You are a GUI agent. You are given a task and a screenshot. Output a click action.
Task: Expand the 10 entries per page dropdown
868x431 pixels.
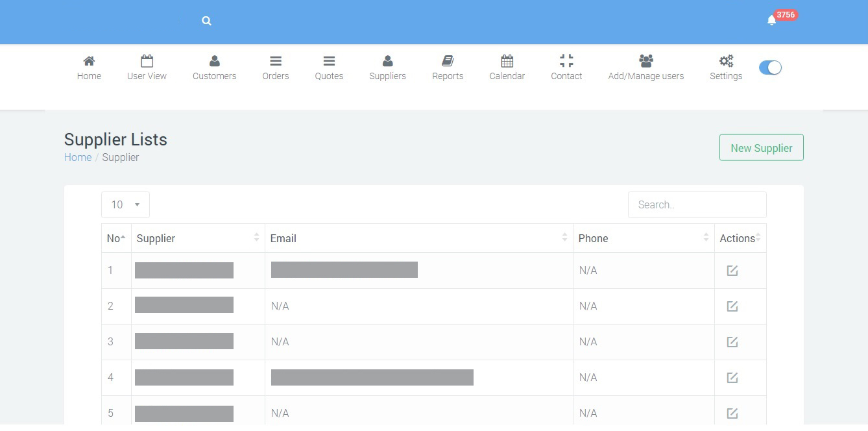126,204
